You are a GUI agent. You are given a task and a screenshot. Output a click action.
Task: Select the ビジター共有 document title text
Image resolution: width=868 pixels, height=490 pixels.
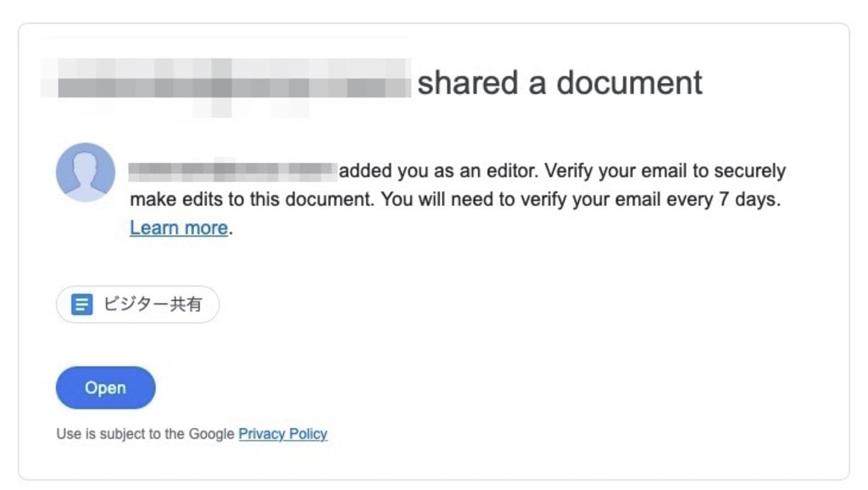[153, 304]
